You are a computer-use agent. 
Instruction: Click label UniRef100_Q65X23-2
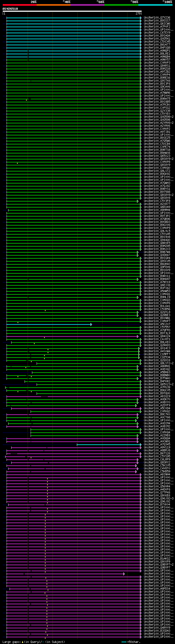coord(159,384)
